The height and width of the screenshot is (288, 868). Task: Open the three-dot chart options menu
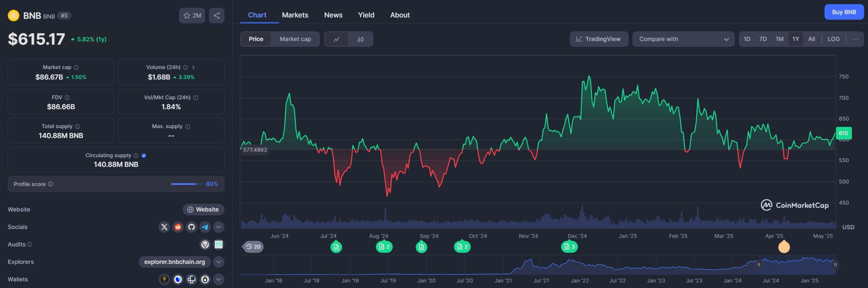click(x=855, y=39)
